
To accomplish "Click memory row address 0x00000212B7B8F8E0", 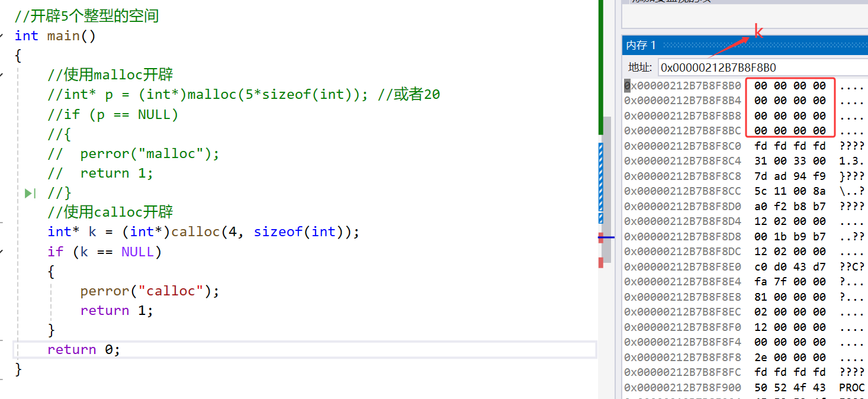I will 683,266.
